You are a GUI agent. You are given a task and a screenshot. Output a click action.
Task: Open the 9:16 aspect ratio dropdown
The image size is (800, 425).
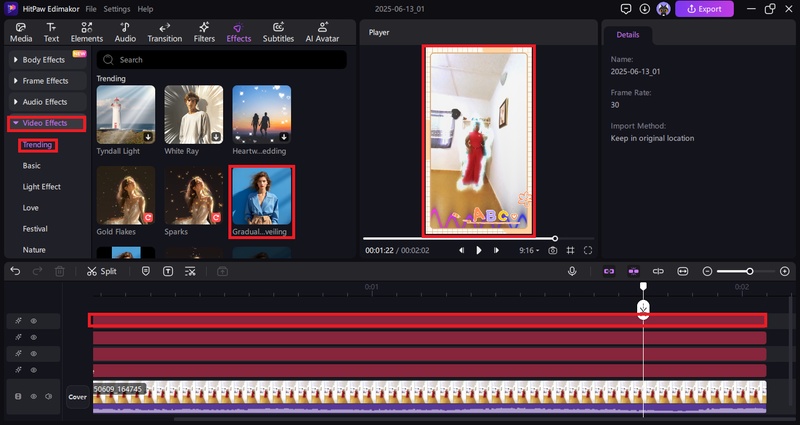pos(529,251)
